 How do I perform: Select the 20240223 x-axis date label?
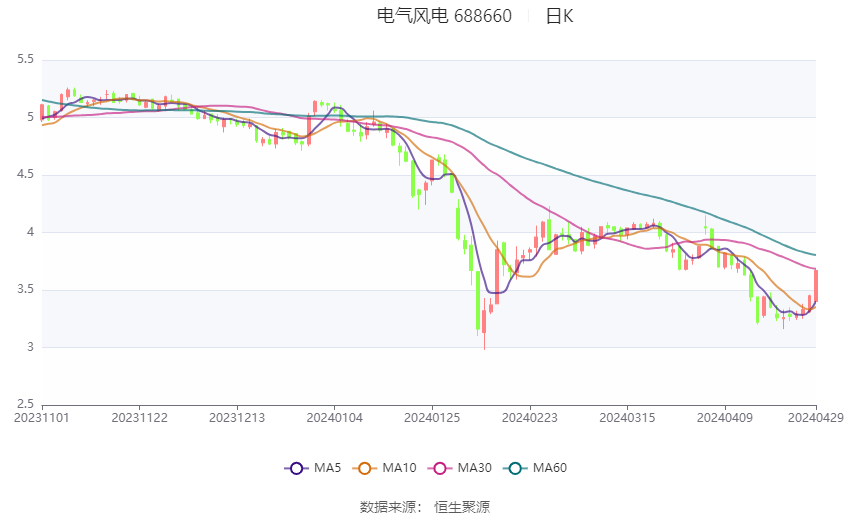coord(530,418)
